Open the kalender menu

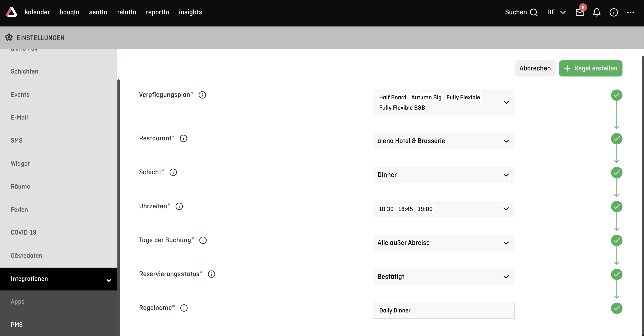(37, 12)
